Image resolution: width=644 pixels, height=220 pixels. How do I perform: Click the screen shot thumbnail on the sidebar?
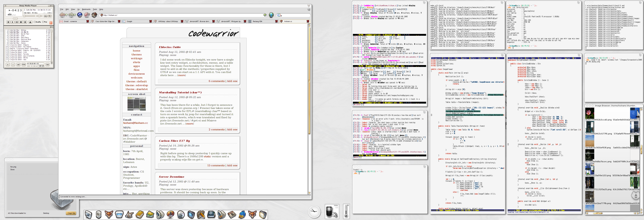[x=136, y=103]
